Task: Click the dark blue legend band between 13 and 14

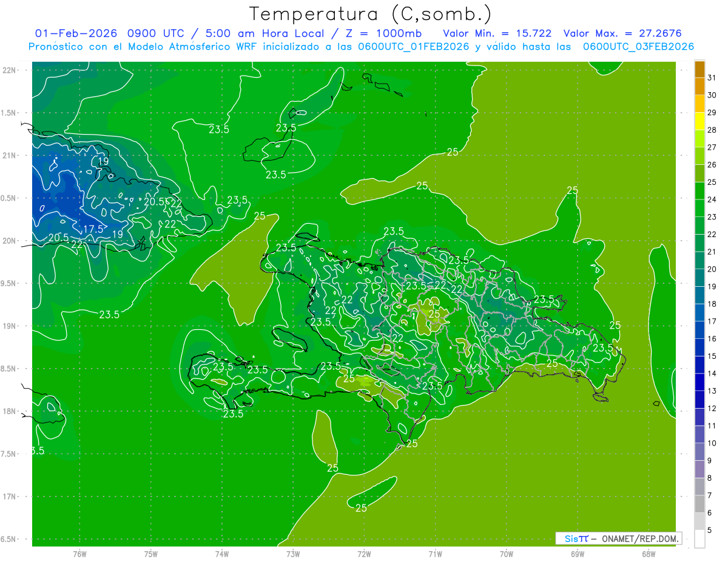Action: pyautogui.click(x=699, y=382)
